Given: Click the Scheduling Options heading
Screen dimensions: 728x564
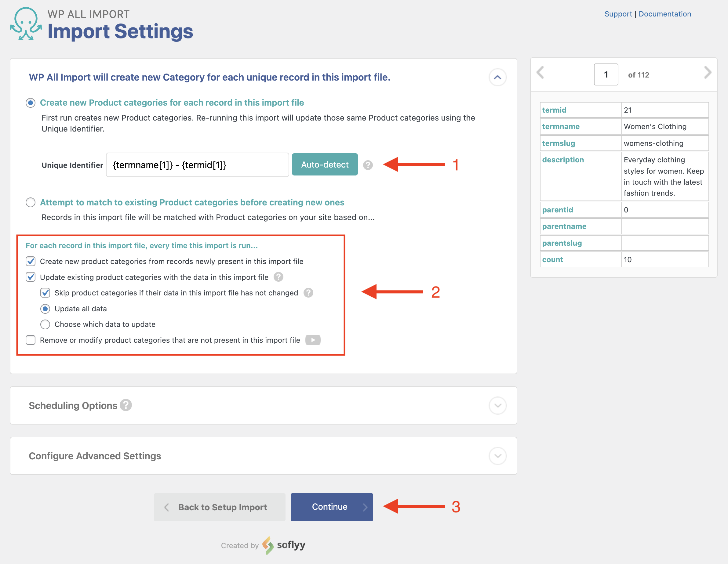Looking at the screenshot, I should [x=73, y=405].
